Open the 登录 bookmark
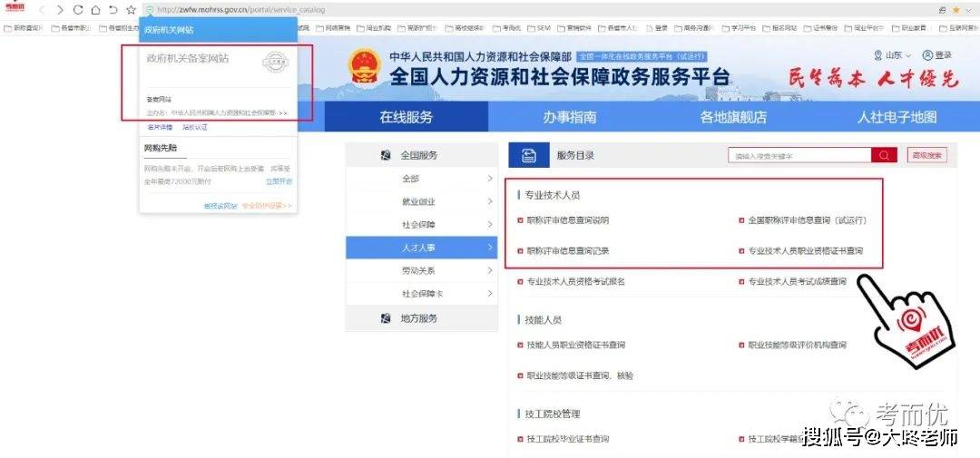Image resolution: width=980 pixels, height=458 pixels. click(x=657, y=27)
